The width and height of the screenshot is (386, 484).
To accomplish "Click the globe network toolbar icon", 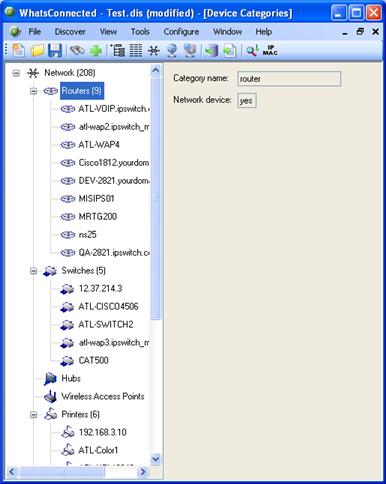I will pyautogui.click(x=172, y=51).
